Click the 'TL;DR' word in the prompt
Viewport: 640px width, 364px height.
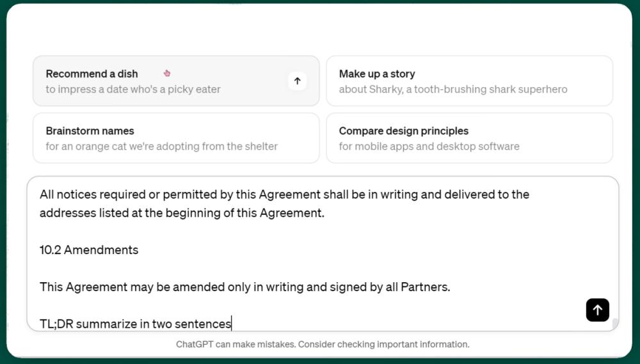click(57, 324)
